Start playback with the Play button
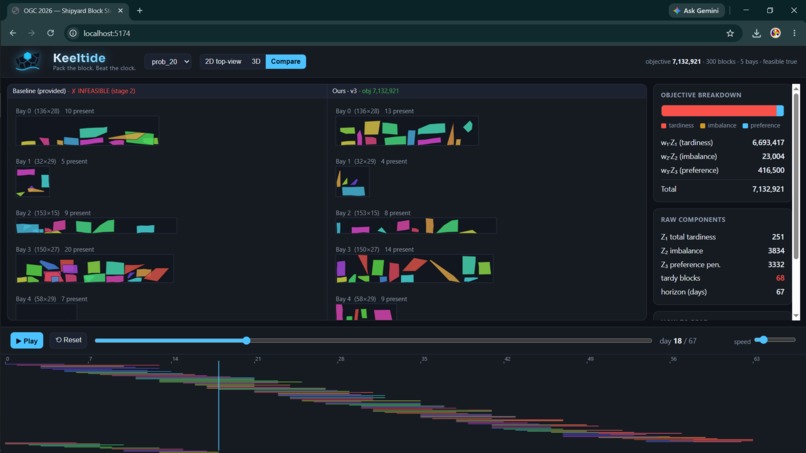The image size is (806, 453). [27, 340]
